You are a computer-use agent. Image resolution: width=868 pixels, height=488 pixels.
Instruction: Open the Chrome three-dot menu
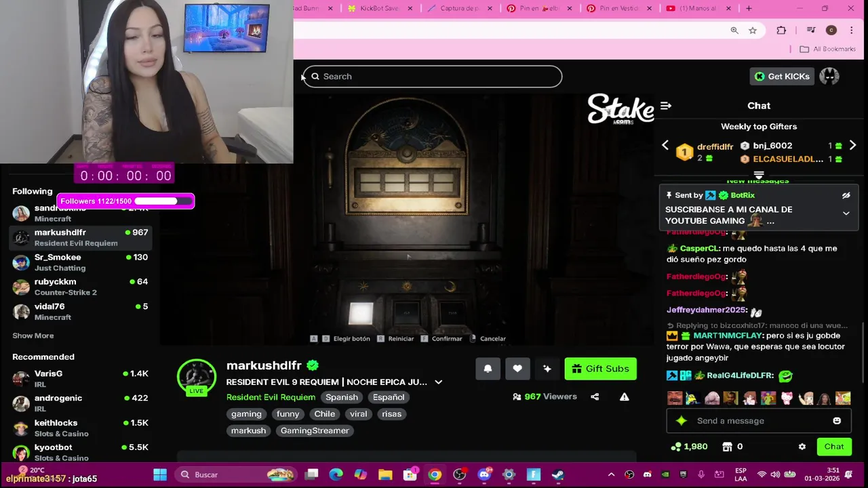tap(852, 30)
